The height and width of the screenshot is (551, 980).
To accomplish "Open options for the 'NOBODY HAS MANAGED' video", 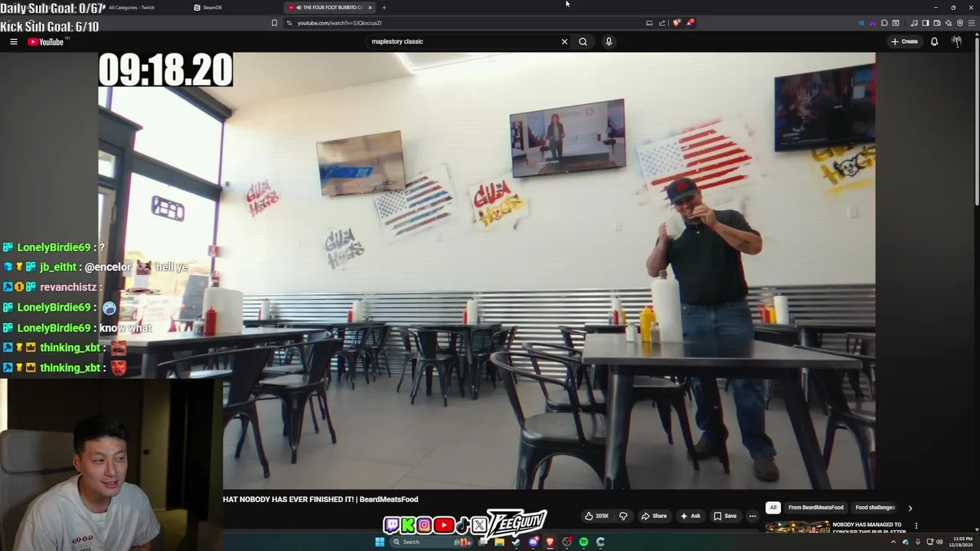I will tap(916, 526).
